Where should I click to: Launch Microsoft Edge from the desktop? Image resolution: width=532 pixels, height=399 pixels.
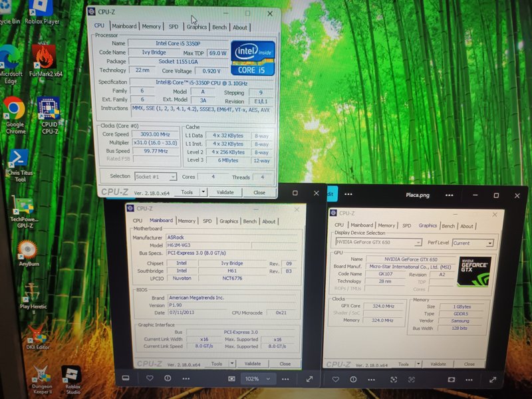[x=10, y=65]
